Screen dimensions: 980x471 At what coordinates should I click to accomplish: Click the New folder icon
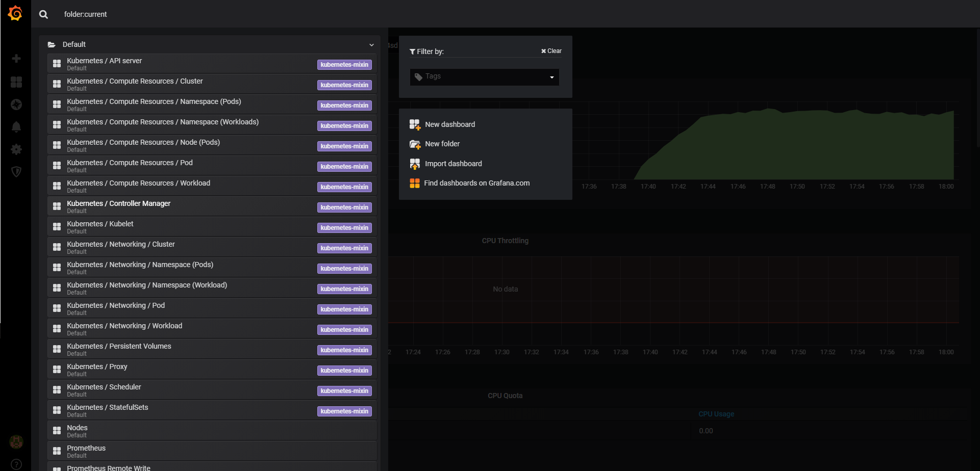[x=415, y=144]
